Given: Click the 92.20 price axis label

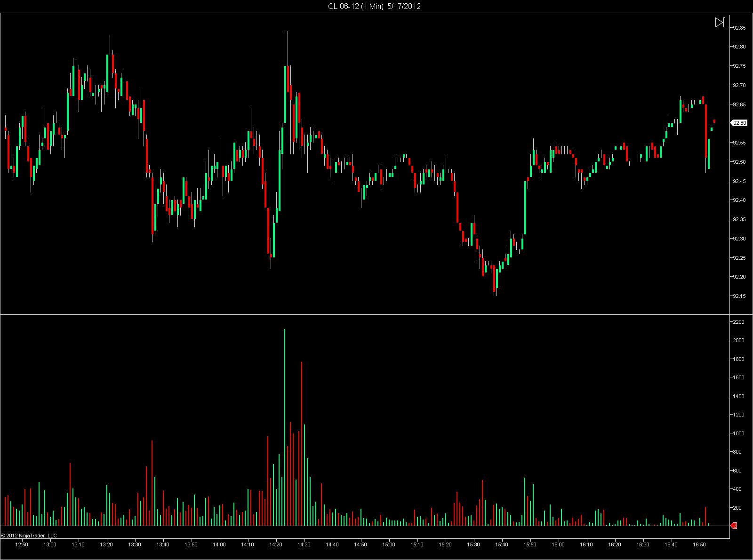Looking at the screenshot, I should tap(739, 277).
